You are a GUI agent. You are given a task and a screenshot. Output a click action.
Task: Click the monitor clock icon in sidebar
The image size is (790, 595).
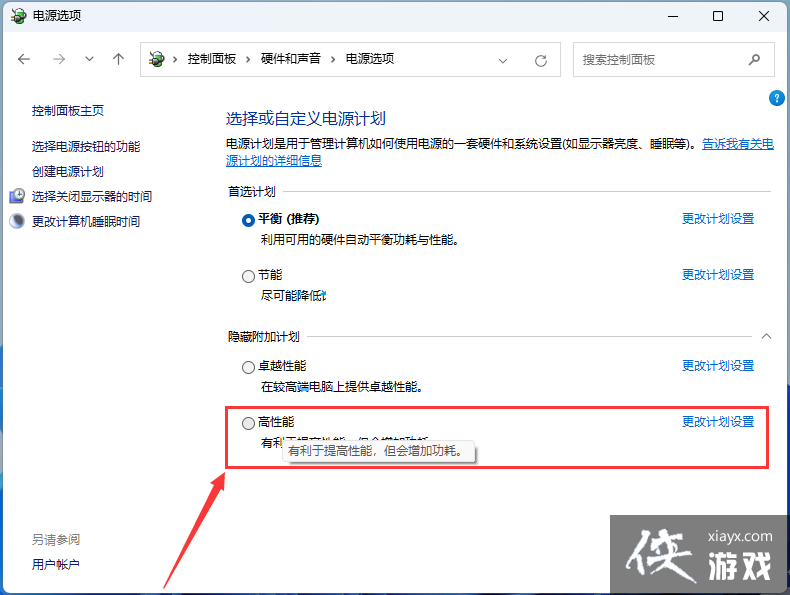pos(17,195)
